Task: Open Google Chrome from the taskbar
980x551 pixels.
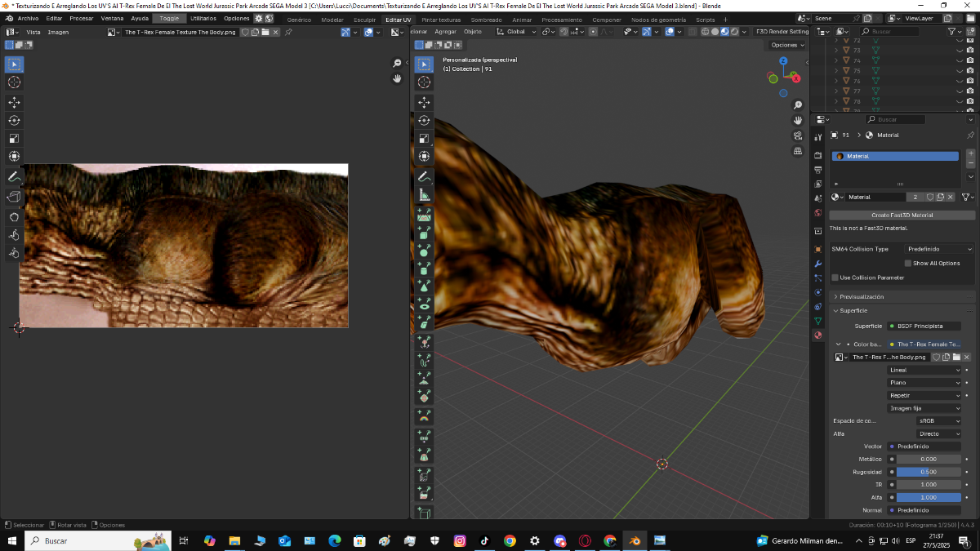Action: [x=510, y=540]
